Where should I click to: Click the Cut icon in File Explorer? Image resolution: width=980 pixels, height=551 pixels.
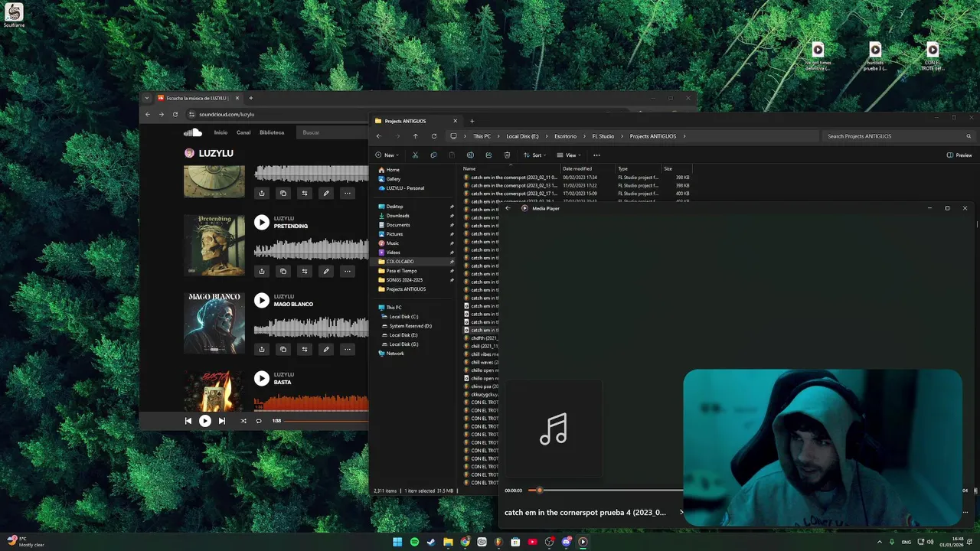tap(415, 155)
